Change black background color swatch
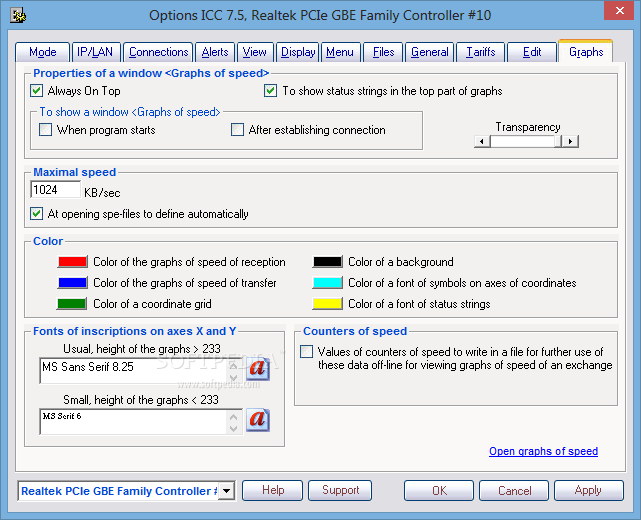This screenshot has height=520, width=641. click(327, 262)
